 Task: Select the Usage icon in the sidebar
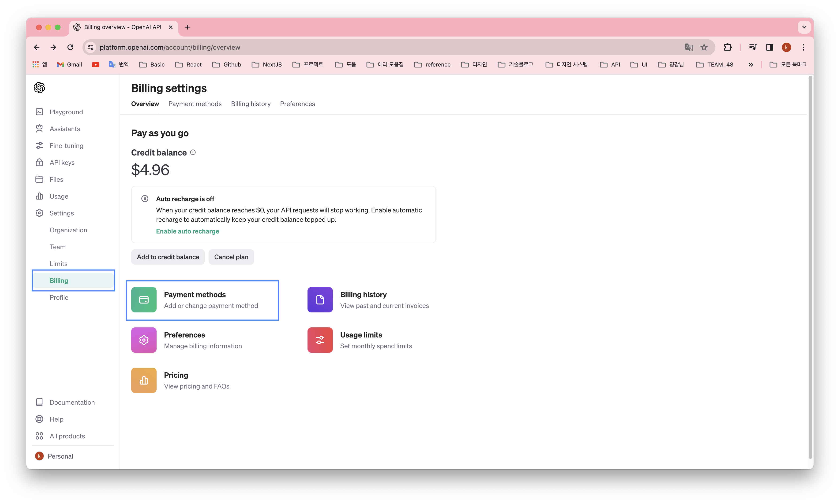39,196
